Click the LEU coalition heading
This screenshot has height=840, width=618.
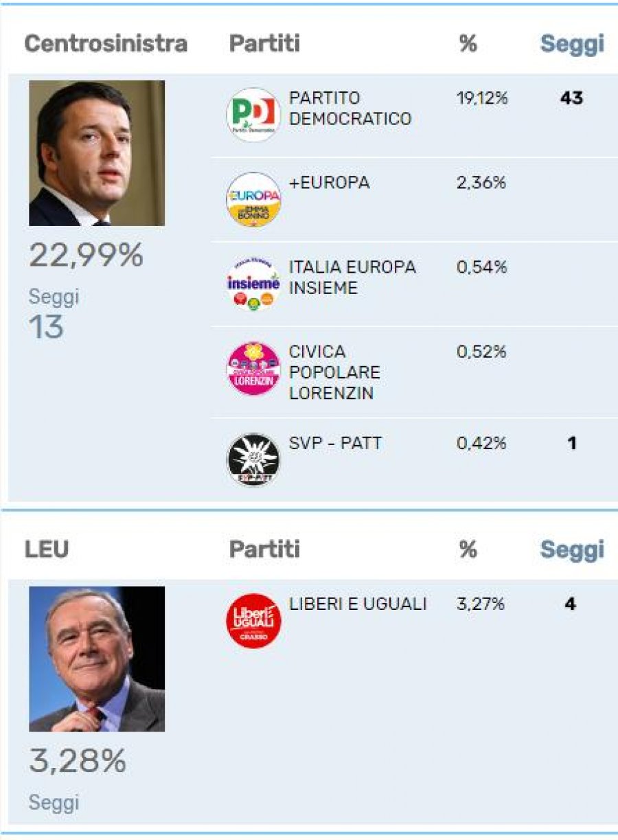coord(47,549)
